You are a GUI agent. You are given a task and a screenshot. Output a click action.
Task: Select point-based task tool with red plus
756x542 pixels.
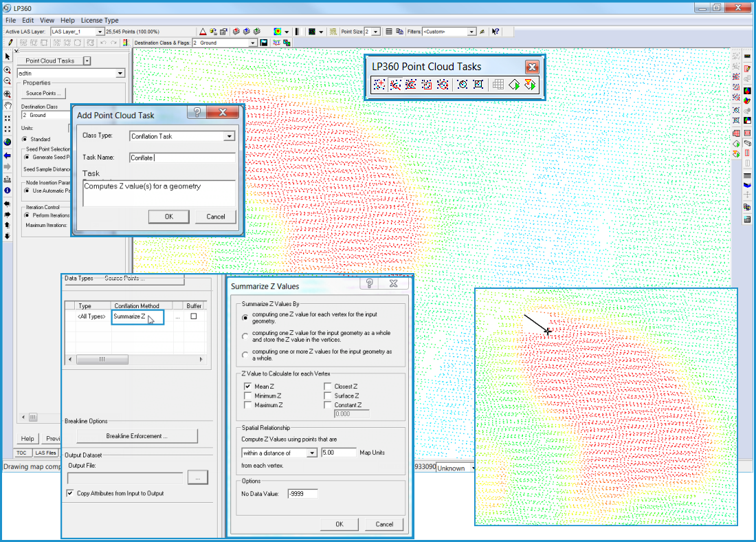pos(379,85)
